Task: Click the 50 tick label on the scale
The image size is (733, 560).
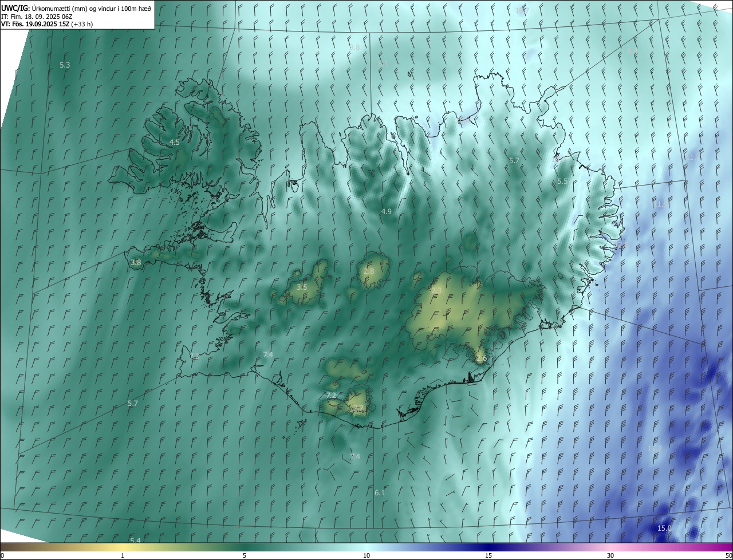Action: coord(728,555)
